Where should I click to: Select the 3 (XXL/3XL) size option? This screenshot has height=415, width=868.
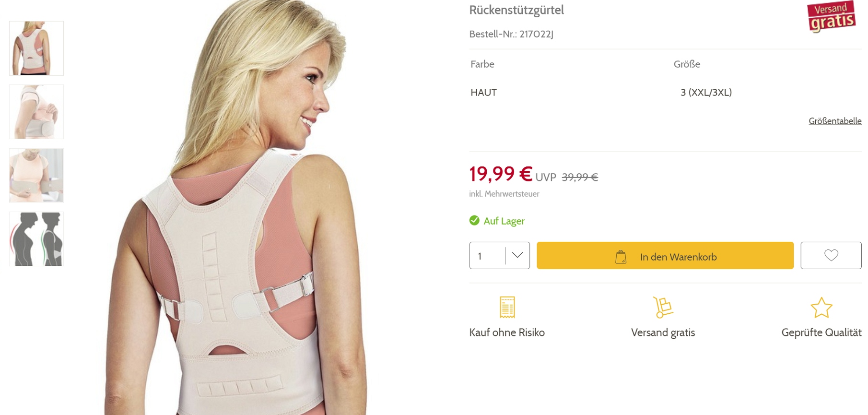[x=706, y=93]
